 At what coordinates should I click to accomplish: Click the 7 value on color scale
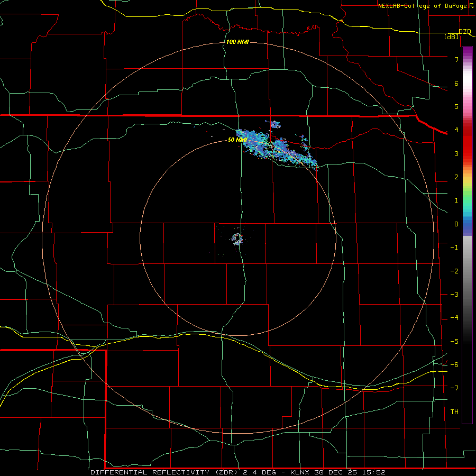(456, 59)
